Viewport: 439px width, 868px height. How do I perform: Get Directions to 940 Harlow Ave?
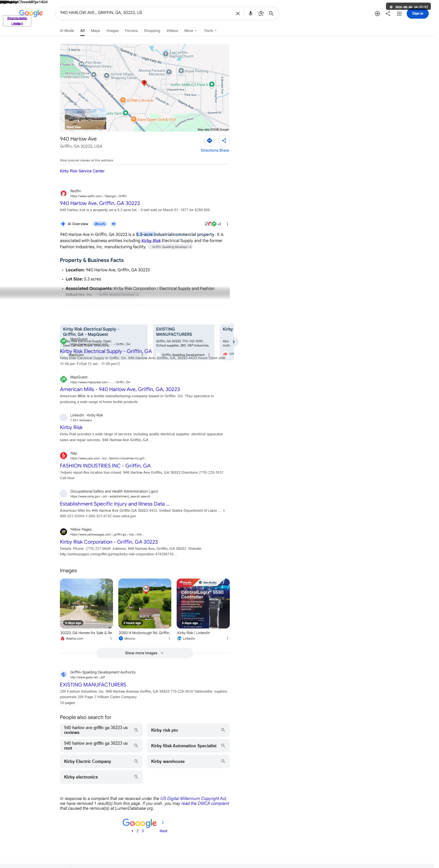coord(209,141)
